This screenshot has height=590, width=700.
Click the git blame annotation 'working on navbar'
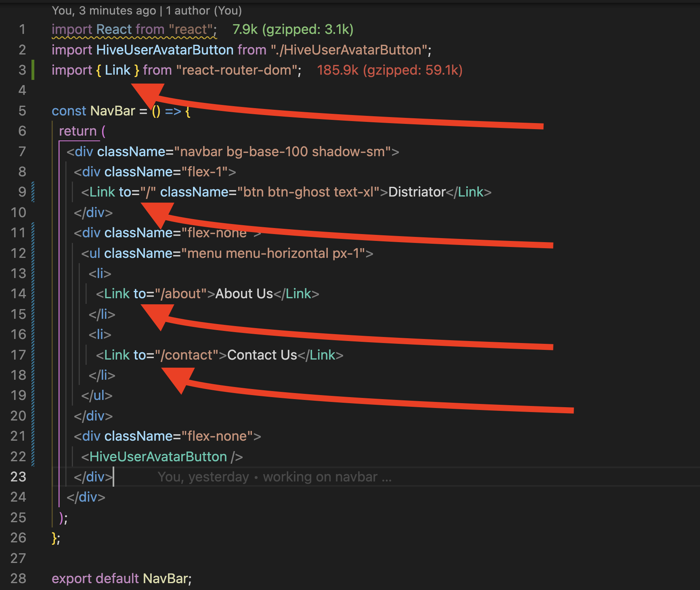tap(275, 477)
